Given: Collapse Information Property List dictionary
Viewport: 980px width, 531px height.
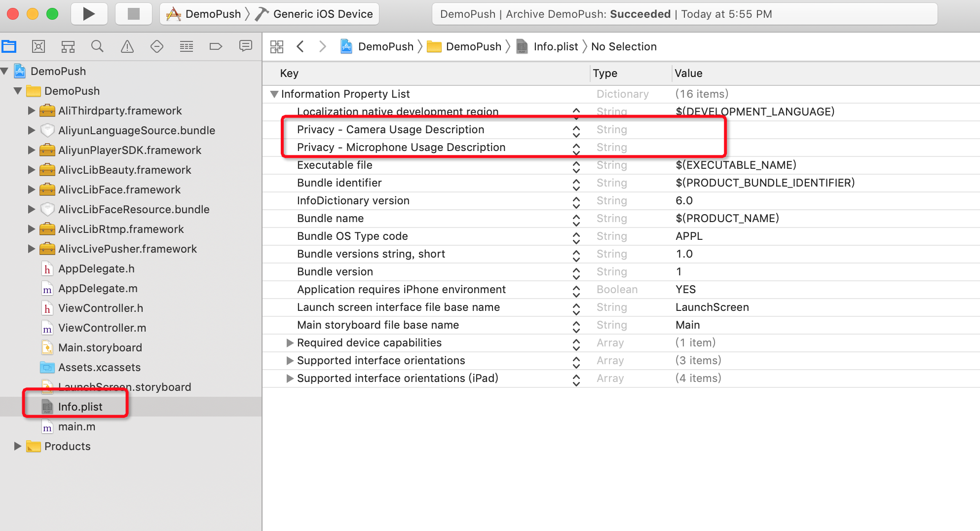Looking at the screenshot, I should pyautogui.click(x=274, y=94).
